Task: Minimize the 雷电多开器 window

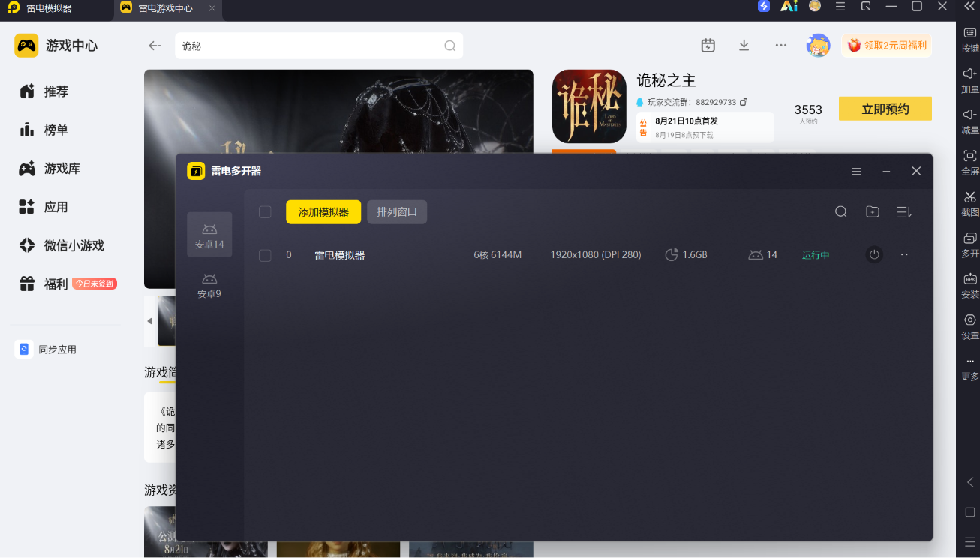Action: coord(886,172)
